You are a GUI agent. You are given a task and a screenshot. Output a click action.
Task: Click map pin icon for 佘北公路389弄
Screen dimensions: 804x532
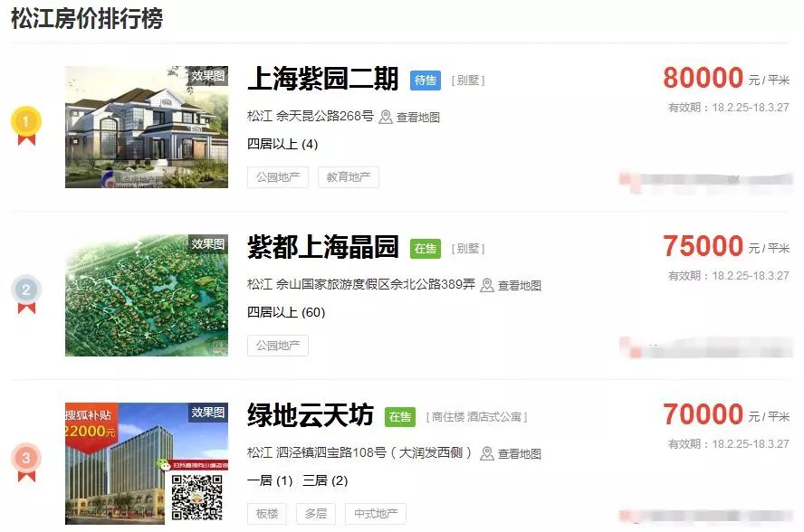[486, 286]
